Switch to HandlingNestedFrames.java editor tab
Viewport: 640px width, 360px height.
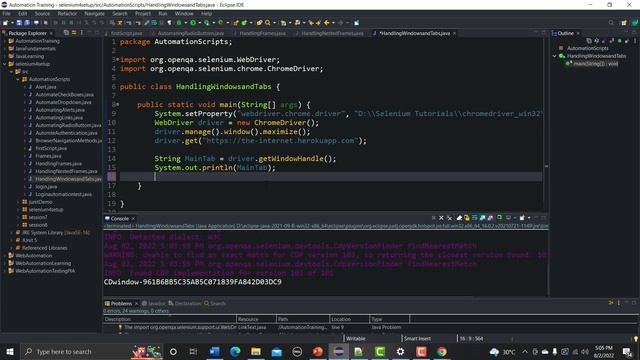pyautogui.click(x=332, y=33)
